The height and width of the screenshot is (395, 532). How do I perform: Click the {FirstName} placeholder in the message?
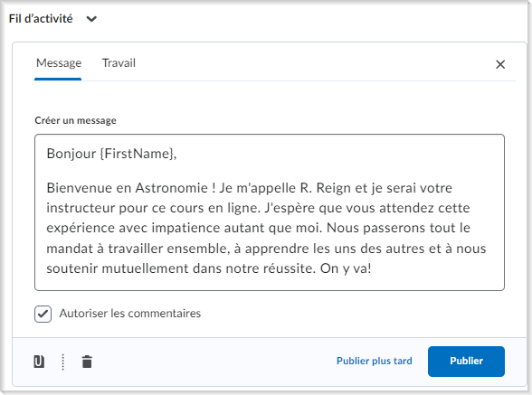tap(137, 154)
